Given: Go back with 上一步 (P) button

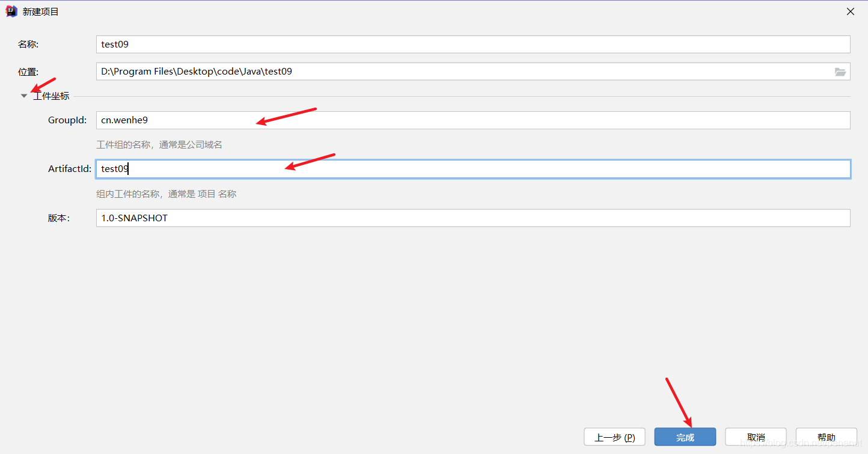Looking at the screenshot, I should point(614,437).
